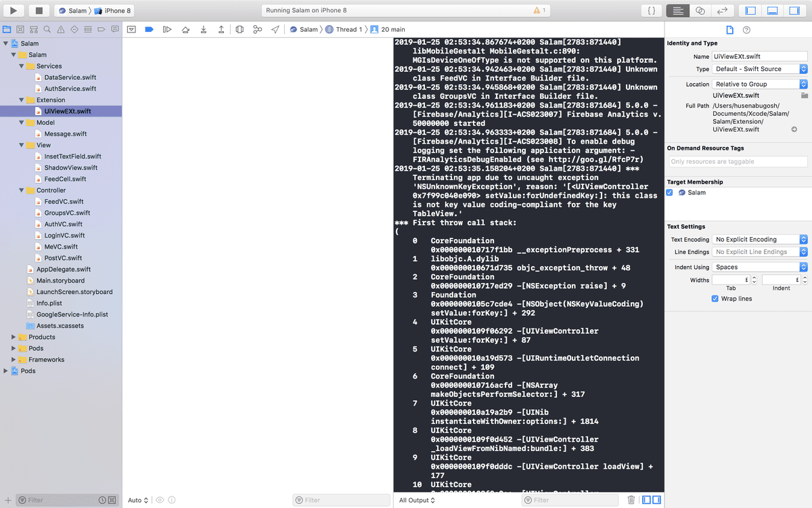
Task: Switch to the Standard editor
Action: [678, 10]
